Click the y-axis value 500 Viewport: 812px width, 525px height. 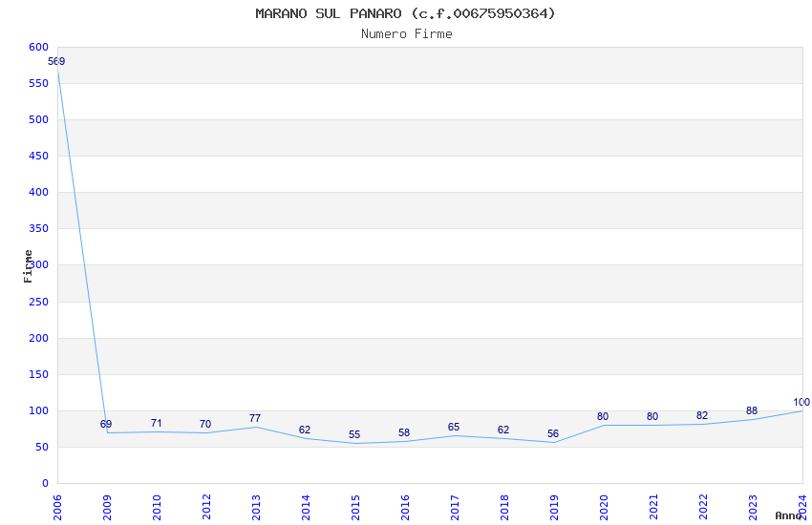pyautogui.click(x=39, y=119)
